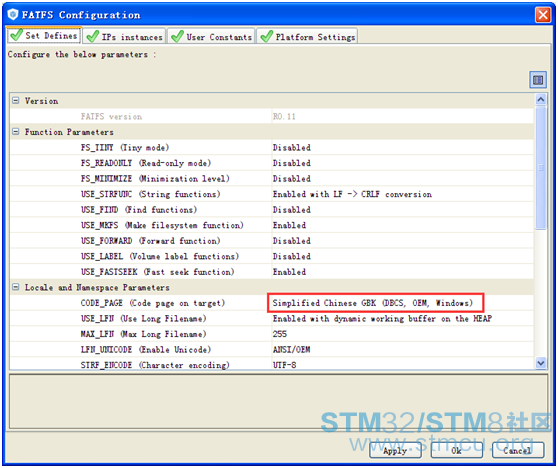Click the USE_FASTSEEK (Fast seek function) label
Screen dimensions: 558x468
tap(158, 272)
